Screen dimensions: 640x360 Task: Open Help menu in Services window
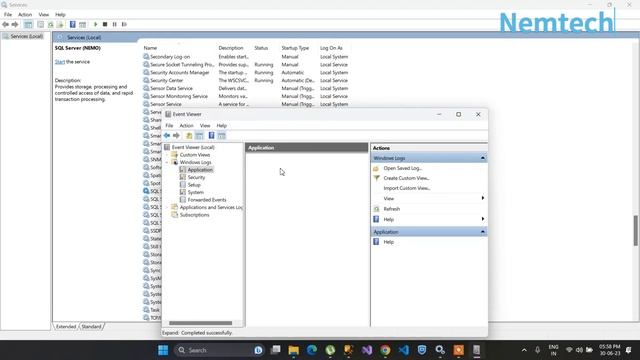point(60,15)
